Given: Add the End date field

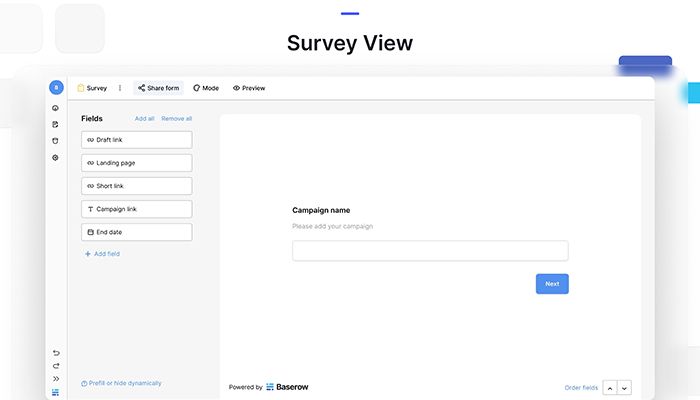Looking at the screenshot, I should 136,232.
